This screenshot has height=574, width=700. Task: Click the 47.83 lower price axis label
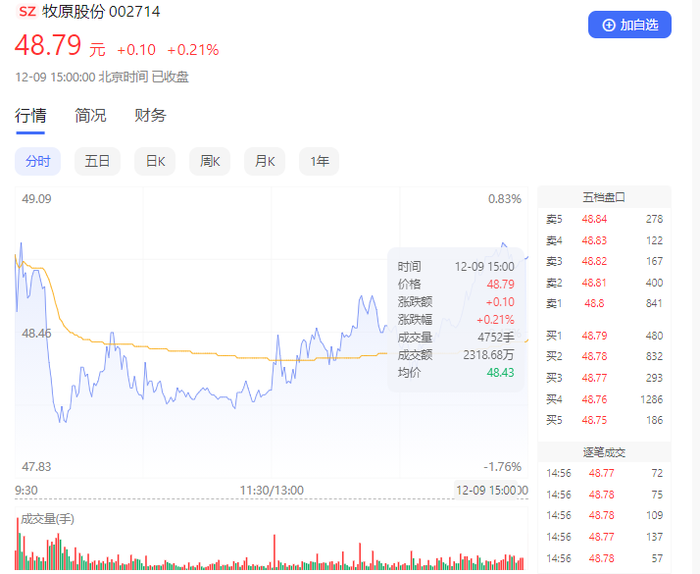(x=37, y=467)
